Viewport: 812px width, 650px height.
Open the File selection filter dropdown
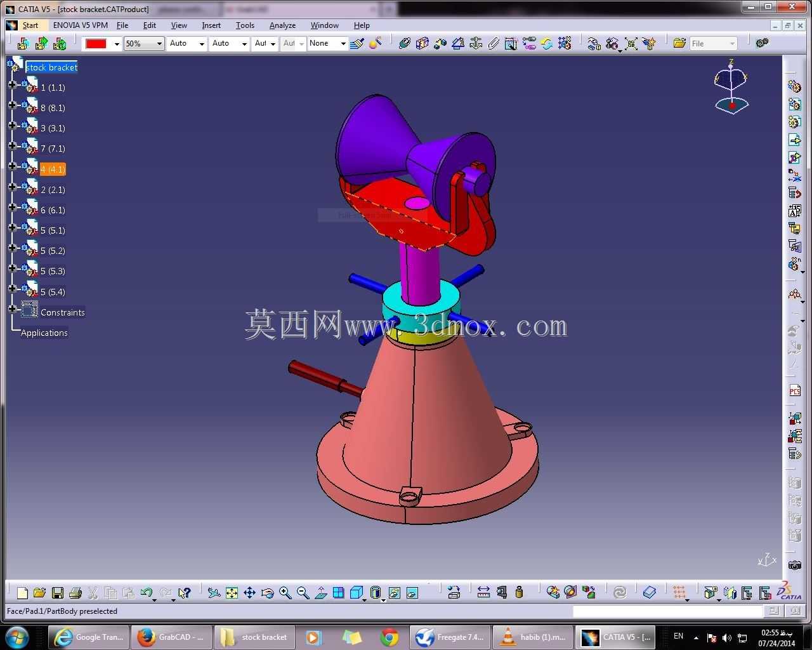coord(713,43)
